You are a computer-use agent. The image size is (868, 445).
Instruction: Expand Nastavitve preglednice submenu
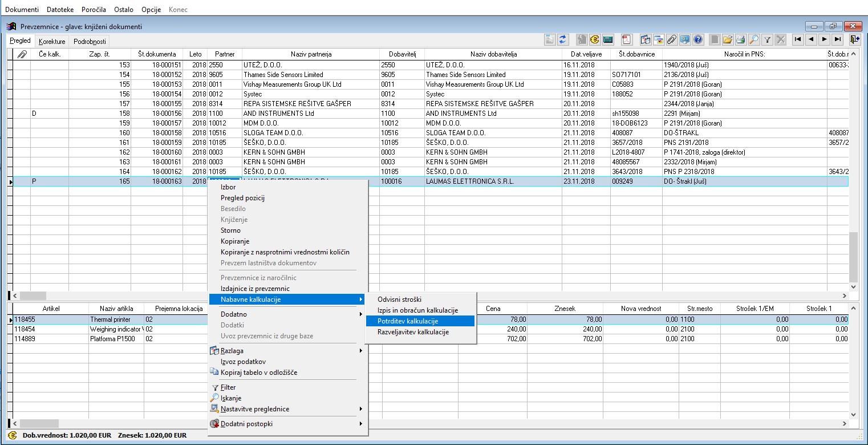click(x=287, y=409)
